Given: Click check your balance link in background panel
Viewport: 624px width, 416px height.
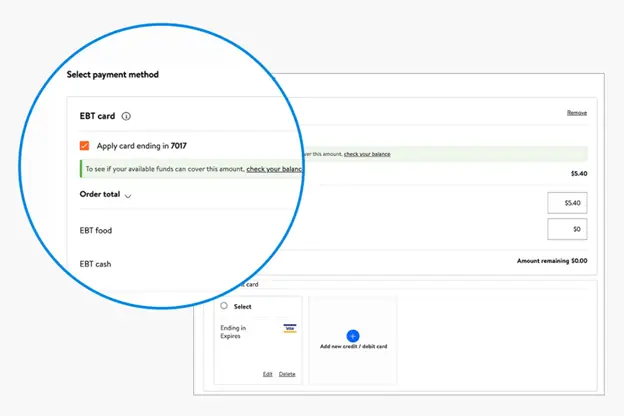Looking at the screenshot, I should click(x=367, y=154).
